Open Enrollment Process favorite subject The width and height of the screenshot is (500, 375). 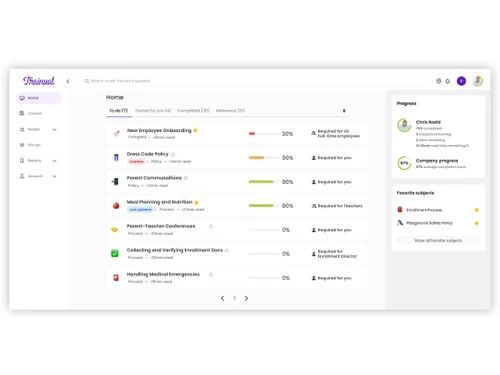pos(424,210)
